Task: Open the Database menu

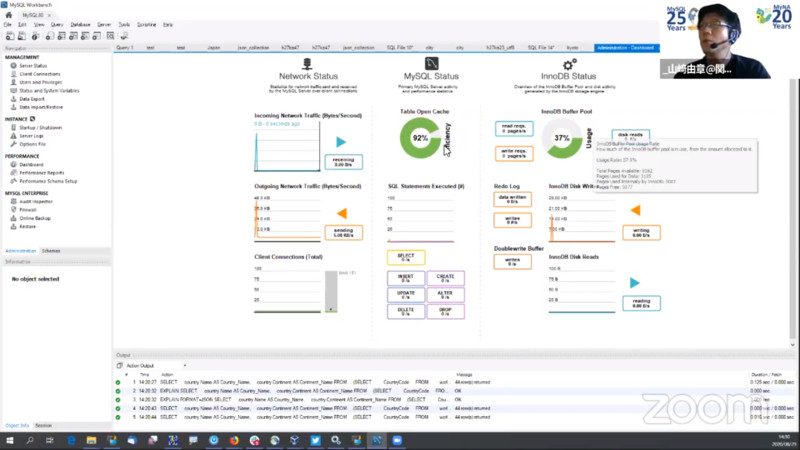Action: (80, 24)
